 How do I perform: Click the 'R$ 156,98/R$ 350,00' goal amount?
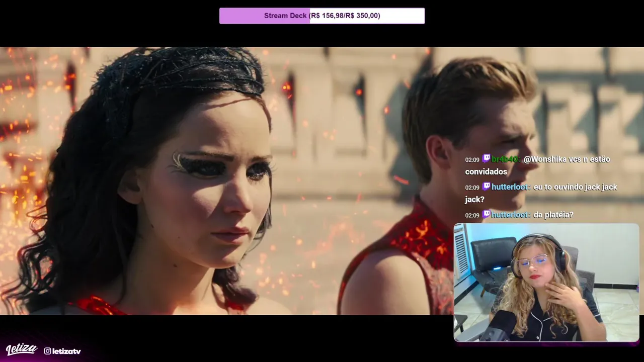[x=346, y=16]
